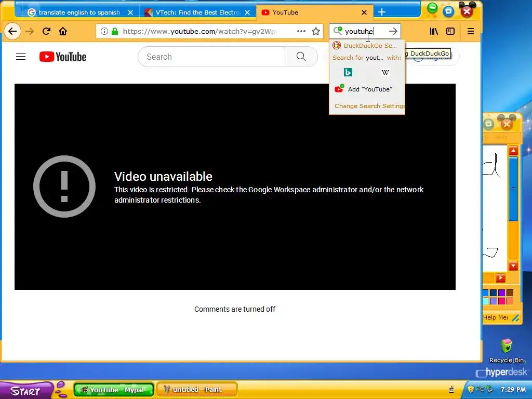
Task: Select the YouTube browser tab
Action: click(x=314, y=12)
